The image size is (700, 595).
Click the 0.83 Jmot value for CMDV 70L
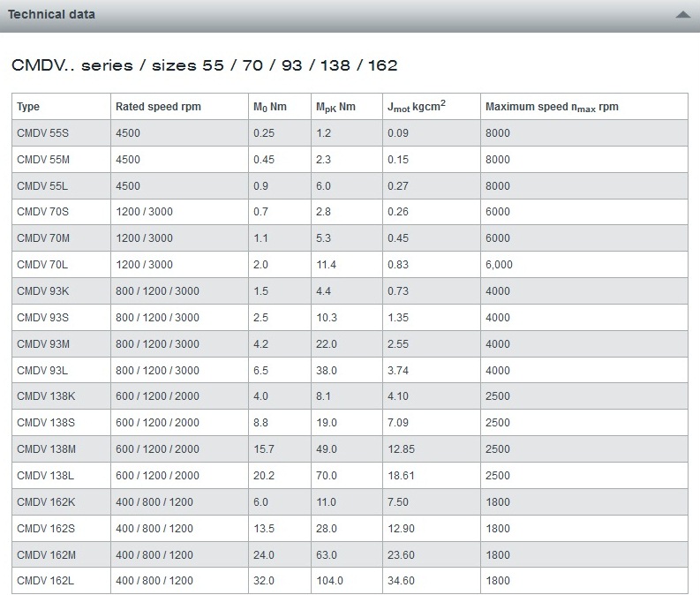[x=398, y=264]
